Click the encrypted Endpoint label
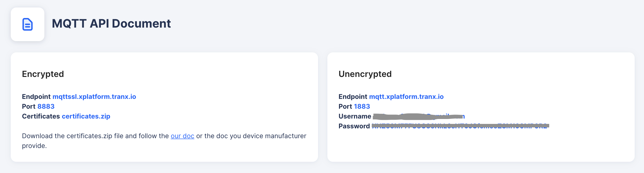The height and width of the screenshot is (173, 644). pos(36,97)
